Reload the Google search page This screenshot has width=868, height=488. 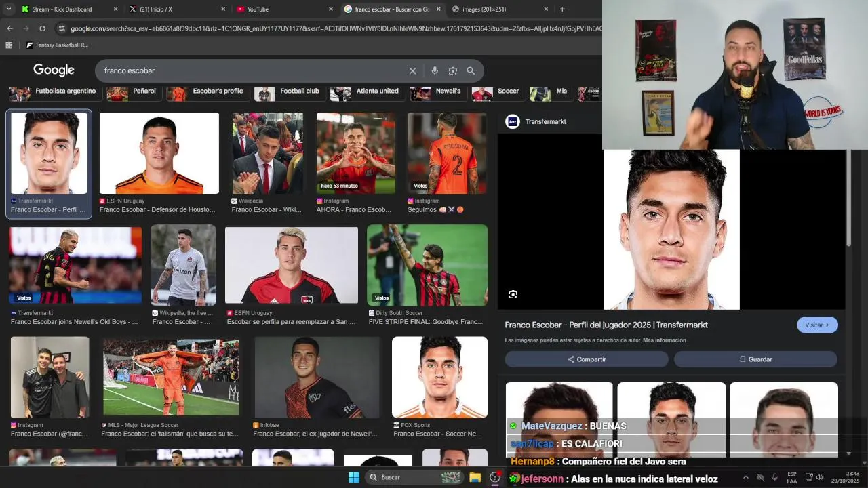[x=42, y=28]
